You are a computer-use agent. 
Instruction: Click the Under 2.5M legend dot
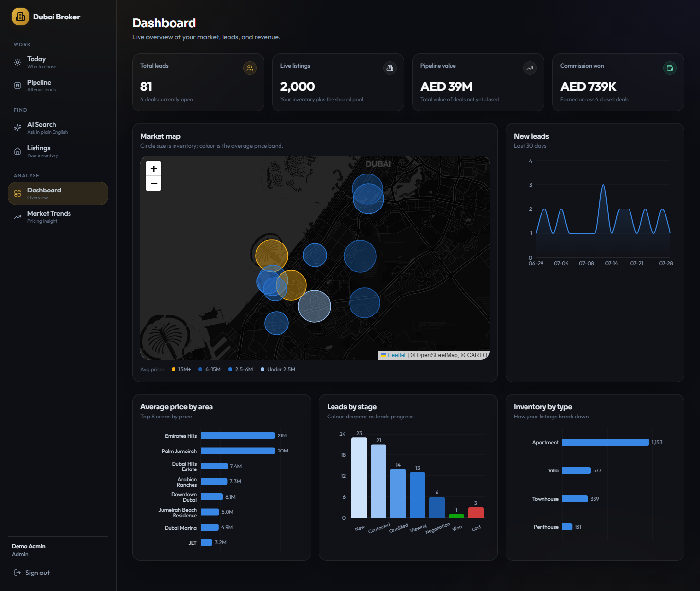tap(262, 369)
